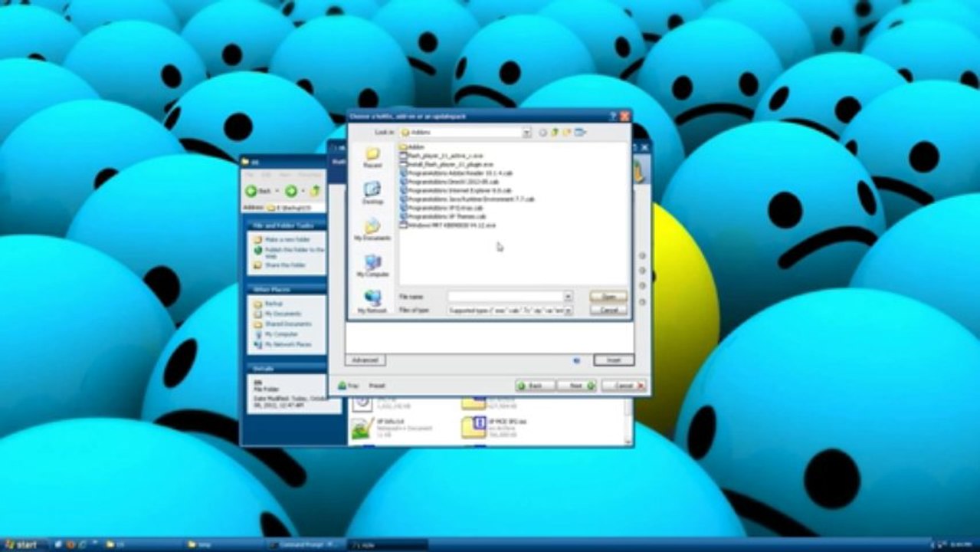The height and width of the screenshot is (552, 980).
Task: Select ProgramAddons Java Runtime Environment cab
Action: point(467,199)
